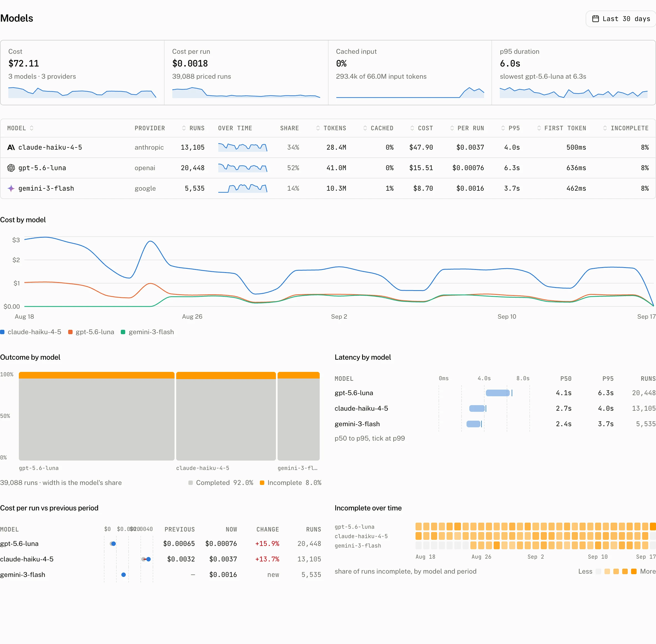Click gpt-5.6-luna incomplete orange segment
Viewport: 656px width, 644px height.
[x=97, y=375]
